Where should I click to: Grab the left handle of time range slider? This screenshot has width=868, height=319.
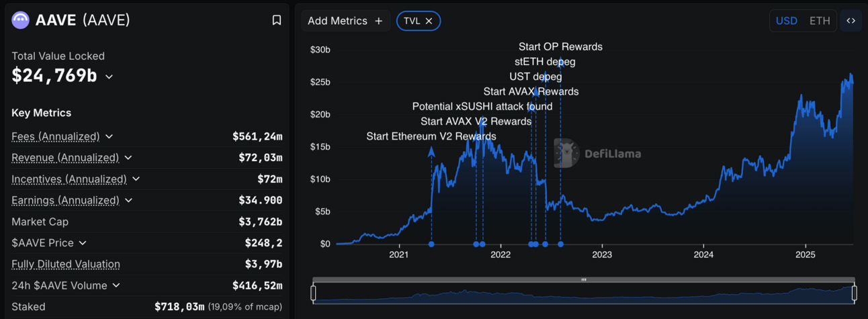[x=313, y=293]
